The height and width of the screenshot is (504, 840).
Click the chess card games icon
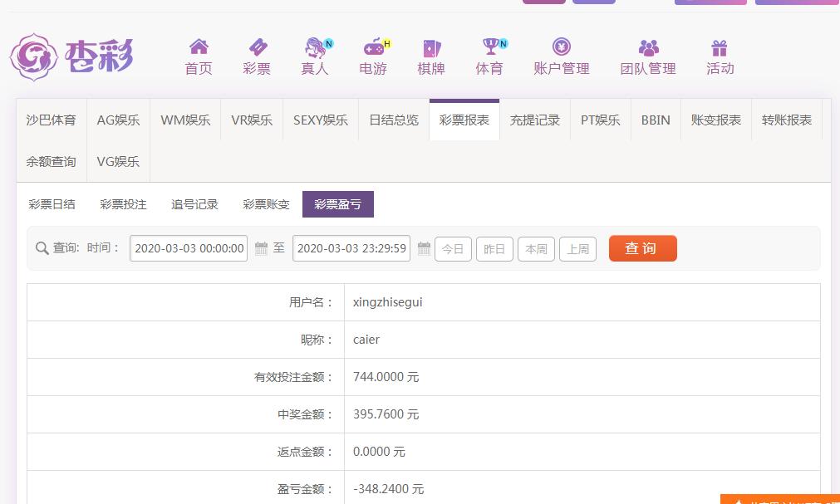431,47
